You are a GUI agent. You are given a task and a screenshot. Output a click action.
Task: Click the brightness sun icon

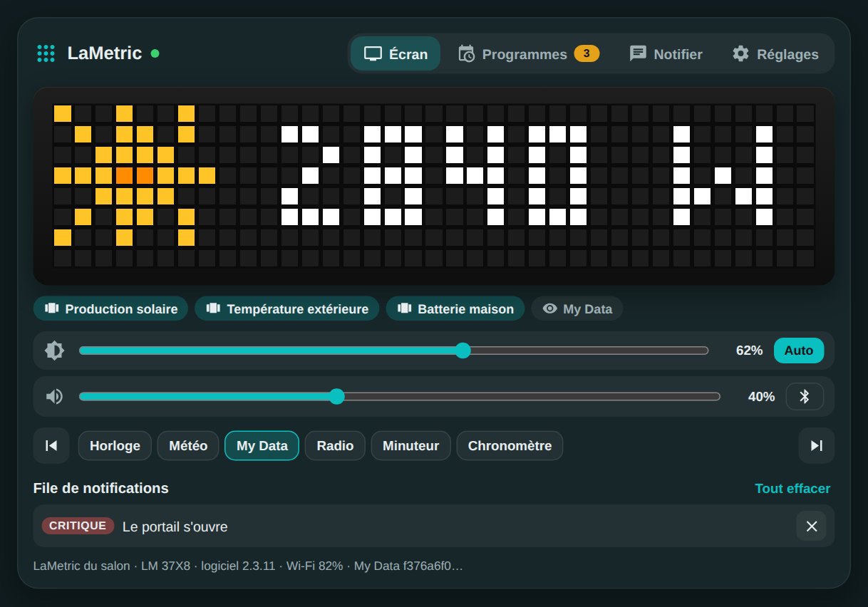(x=55, y=351)
